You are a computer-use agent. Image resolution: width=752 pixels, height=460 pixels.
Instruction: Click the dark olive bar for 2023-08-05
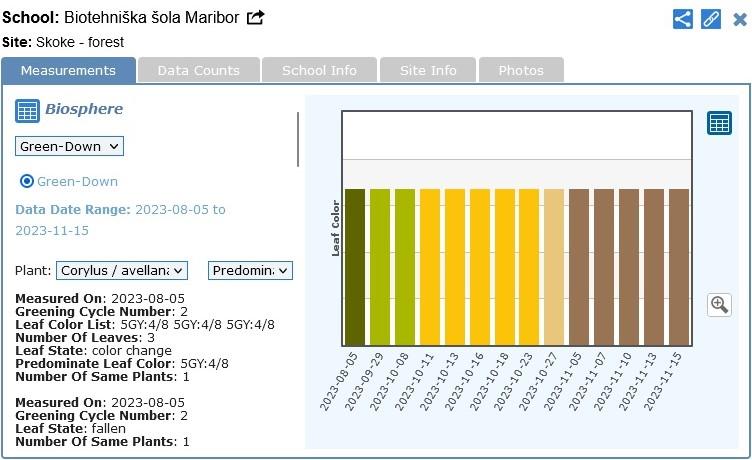coord(355,267)
